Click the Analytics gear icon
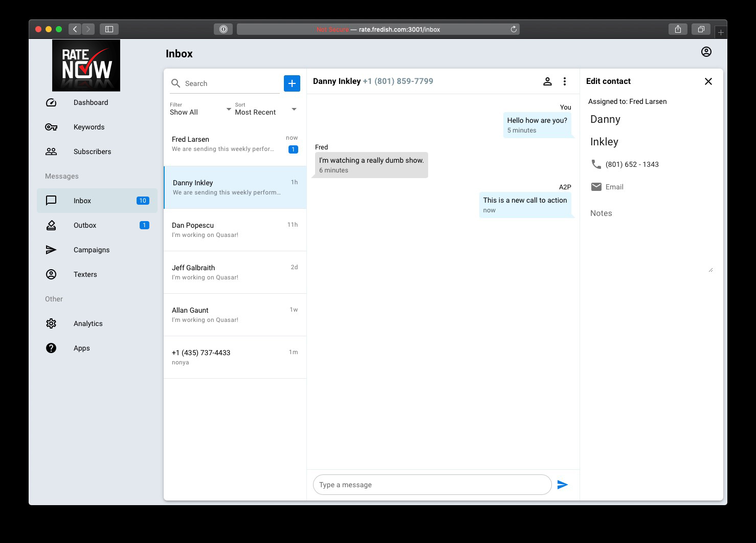756x543 pixels. [x=51, y=323]
